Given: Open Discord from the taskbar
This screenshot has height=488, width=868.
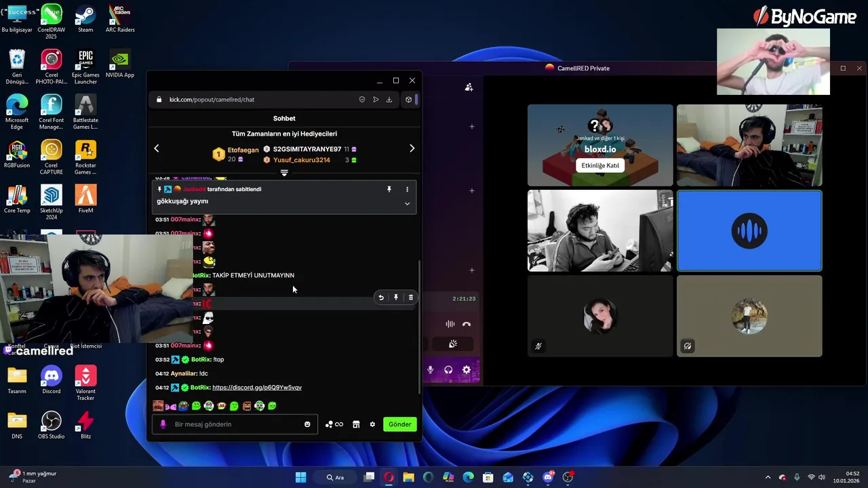Looking at the screenshot, I should point(548,477).
